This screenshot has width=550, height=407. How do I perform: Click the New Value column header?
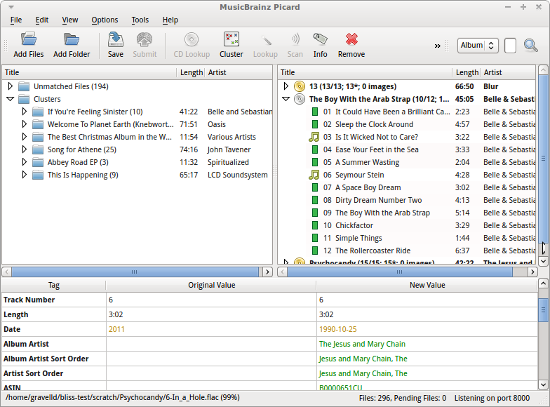(x=427, y=285)
